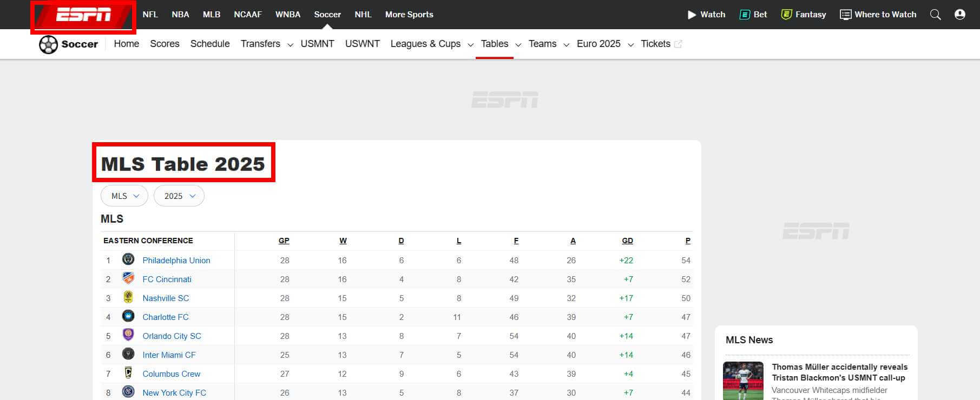Expand the Teams menu chevron
The width and height of the screenshot is (980, 400).
(566, 45)
